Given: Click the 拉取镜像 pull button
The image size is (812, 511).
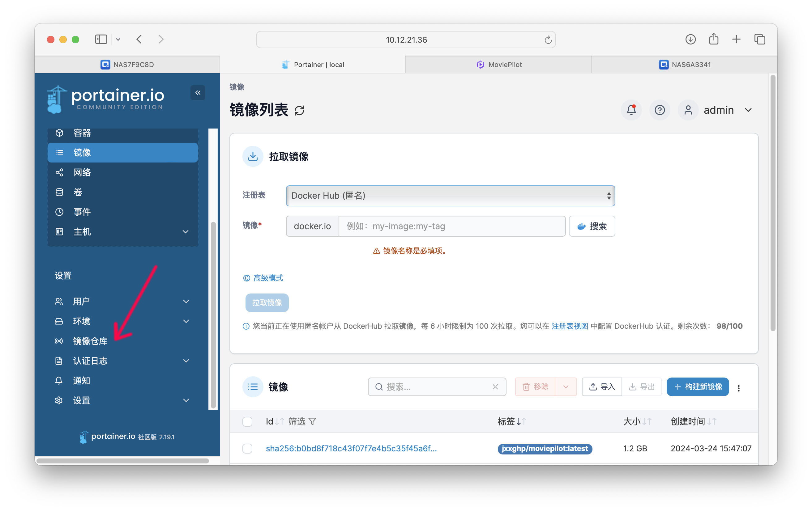Looking at the screenshot, I should click(267, 302).
